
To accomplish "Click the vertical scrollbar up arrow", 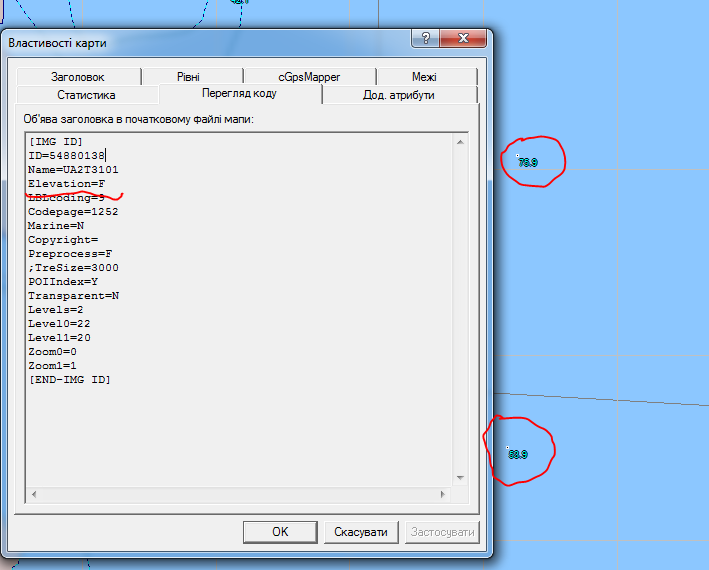I will click(x=460, y=142).
